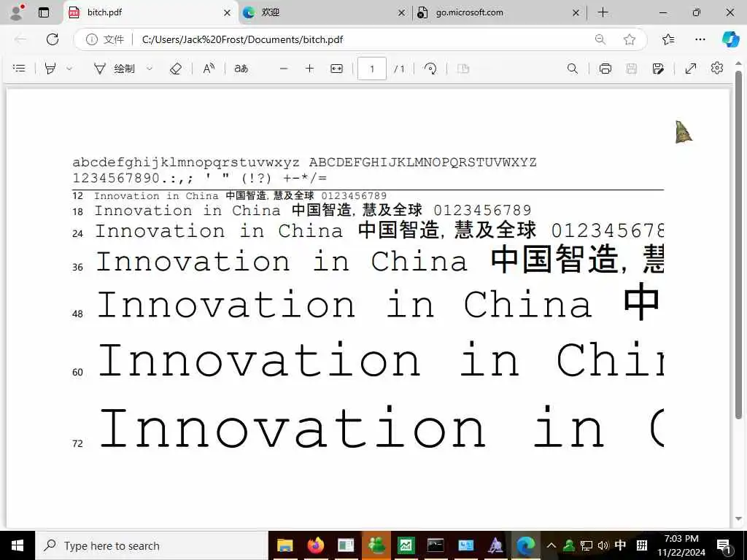Expand draw tool options dropdown

click(x=149, y=69)
